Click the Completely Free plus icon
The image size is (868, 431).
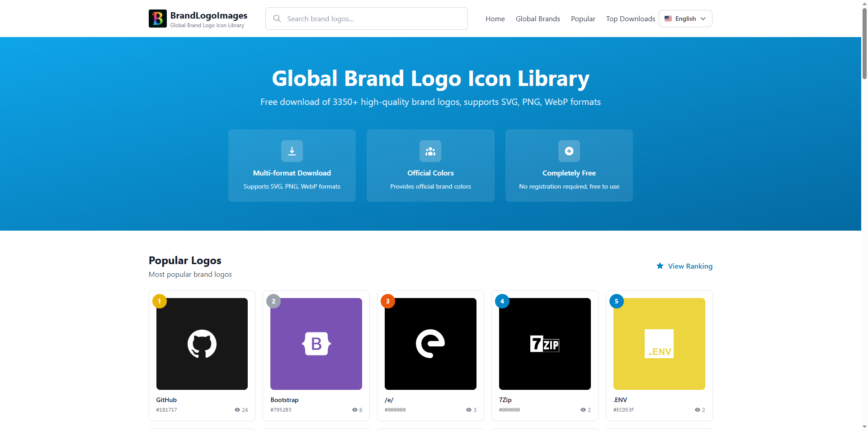(x=569, y=151)
